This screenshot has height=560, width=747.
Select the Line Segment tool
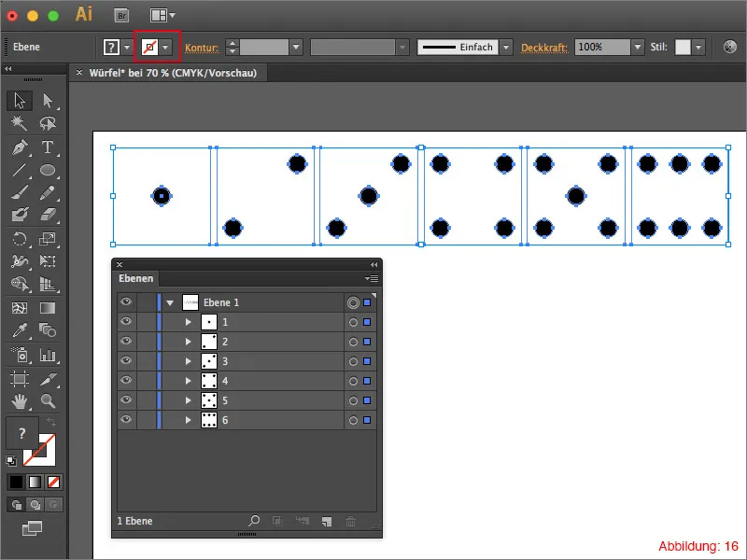(20, 170)
